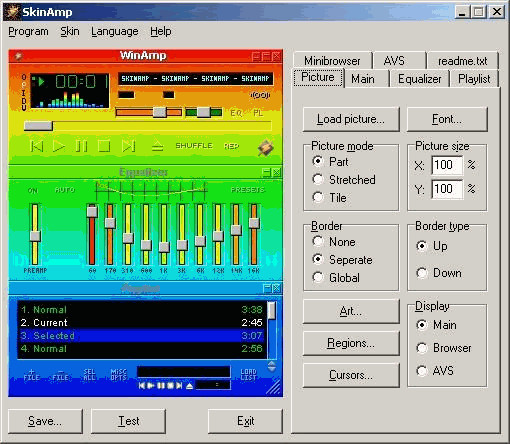
Task: Click the lightning bolt logo icon in WinAmp preview
Action: click(x=265, y=148)
